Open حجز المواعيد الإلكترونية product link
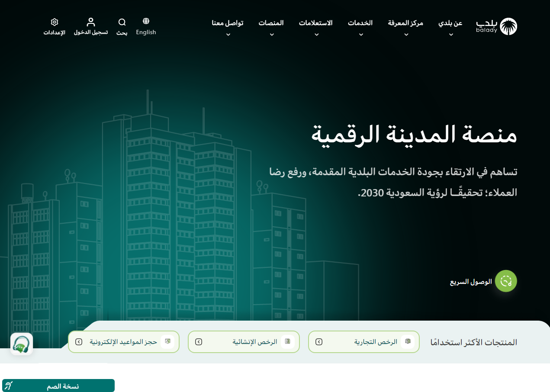 point(123,342)
